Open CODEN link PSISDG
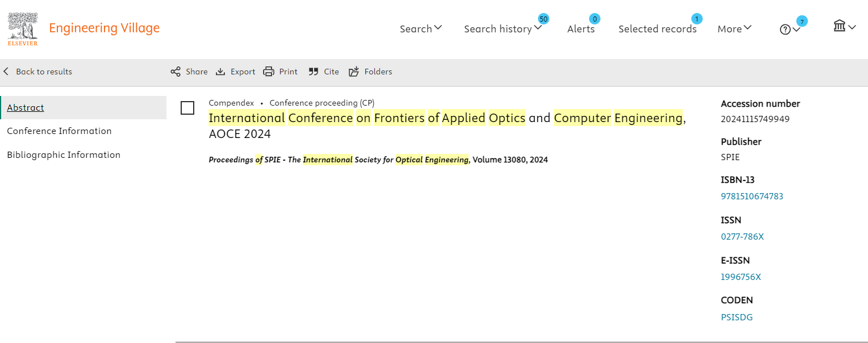Image resolution: width=868 pixels, height=343 pixels. click(737, 317)
